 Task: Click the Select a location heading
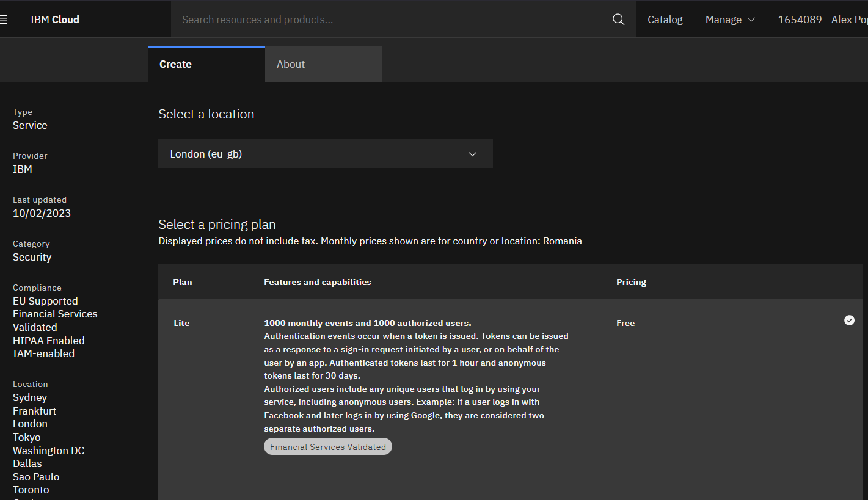tap(206, 114)
